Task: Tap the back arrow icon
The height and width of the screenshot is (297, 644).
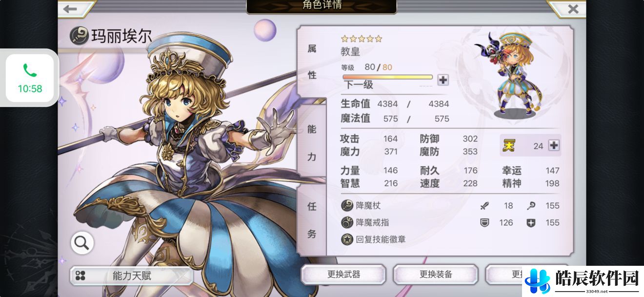Action: [x=70, y=9]
